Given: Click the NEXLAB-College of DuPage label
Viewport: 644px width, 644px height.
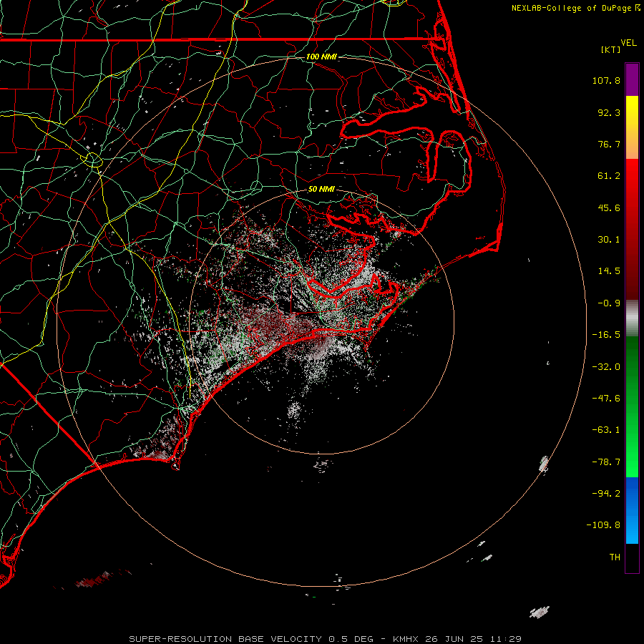Looking at the screenshot, I should (x=571, y=8).
